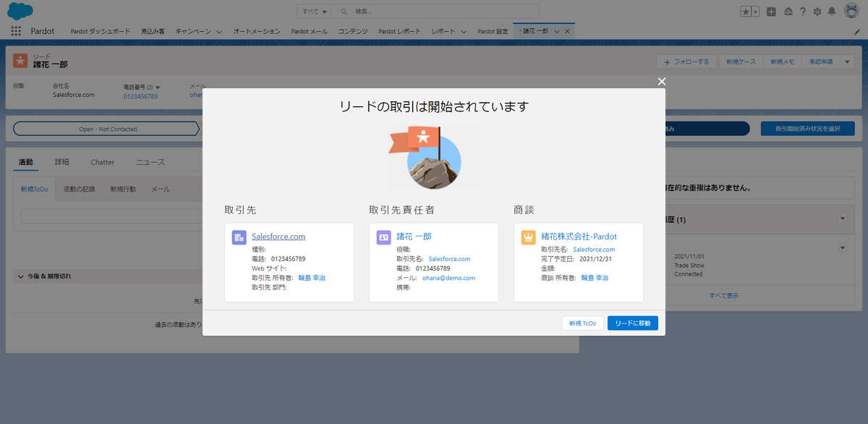Screen dimensions: 868x424
Task: Expand the レポート tab chevron
Action: (x=463, y=32)
